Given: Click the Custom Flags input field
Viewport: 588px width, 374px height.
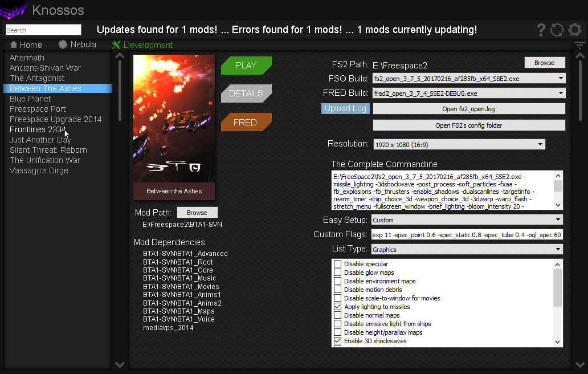Looking at the screenshot, I should tap(467, 235).
